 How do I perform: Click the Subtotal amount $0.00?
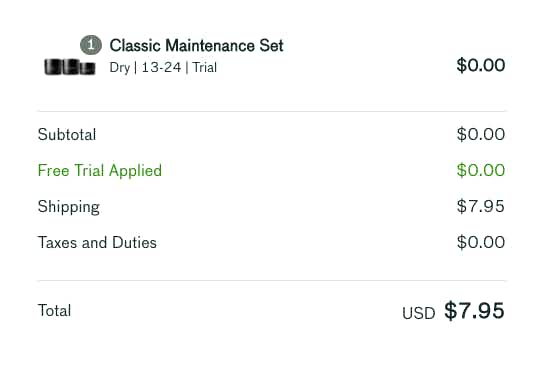481,134
